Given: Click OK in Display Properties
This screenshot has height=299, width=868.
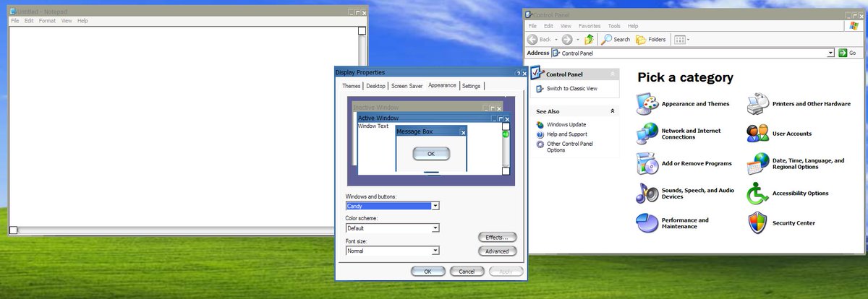Looking at the screenshot, I should tap(427, 272).
